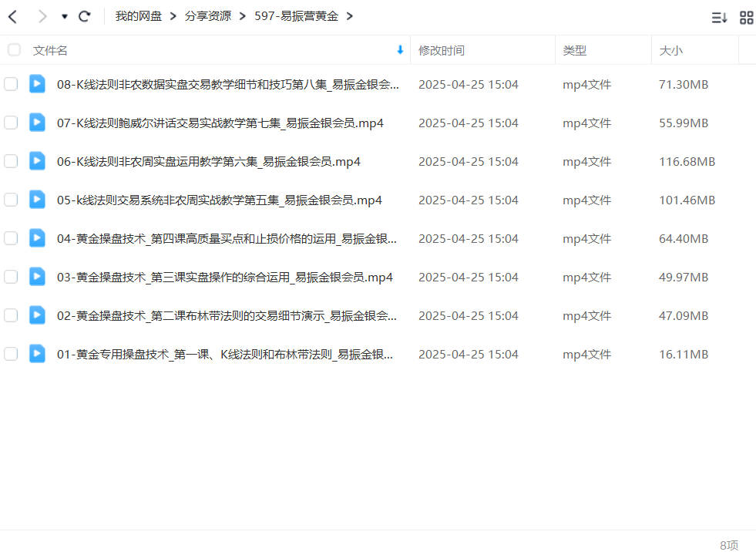The height and width of the screenshot is (552, 756).
Task: Check the box for file 06-K线法则非农周
Action: tap(11, 161)
